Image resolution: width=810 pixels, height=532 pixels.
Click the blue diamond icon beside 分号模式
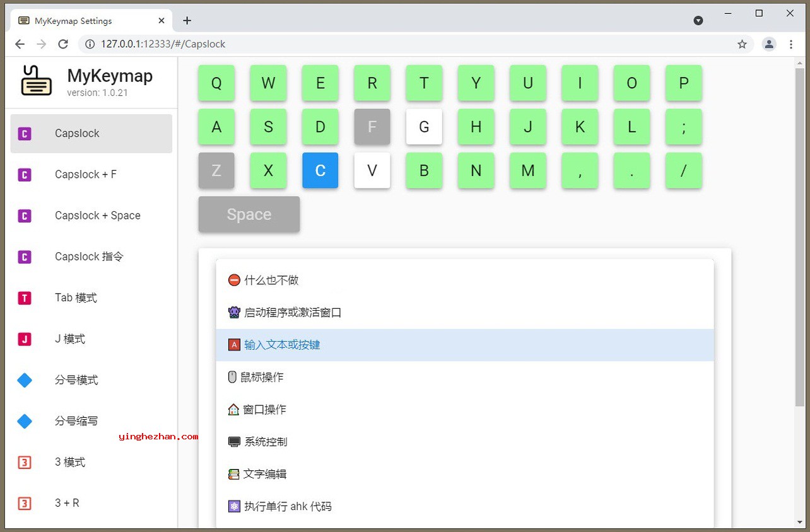[x=25, y=380]
